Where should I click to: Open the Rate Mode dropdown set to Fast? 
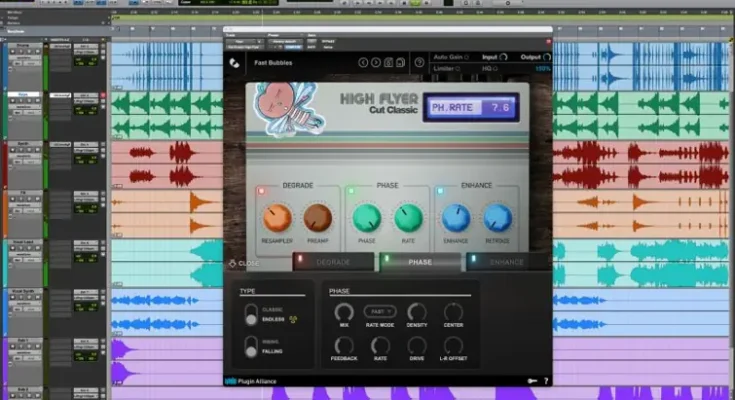point(379,312)
